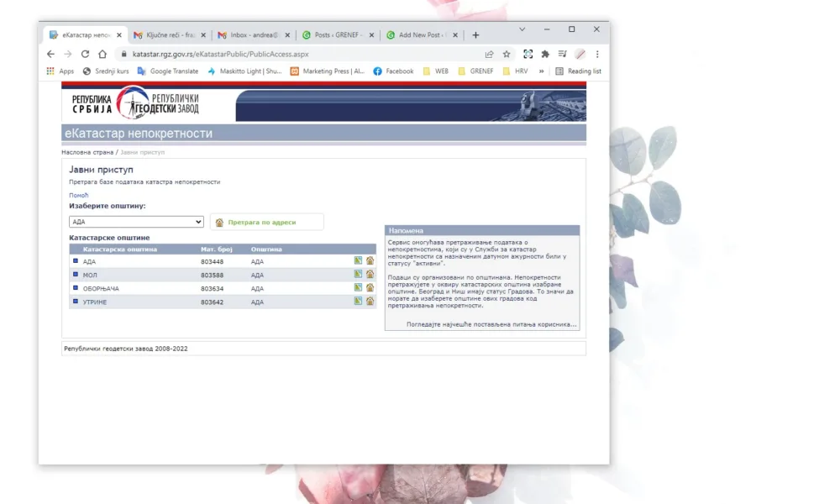Open the Помоћ help link
The width and height of the screenshot is (840, 504).
(79, 196)
